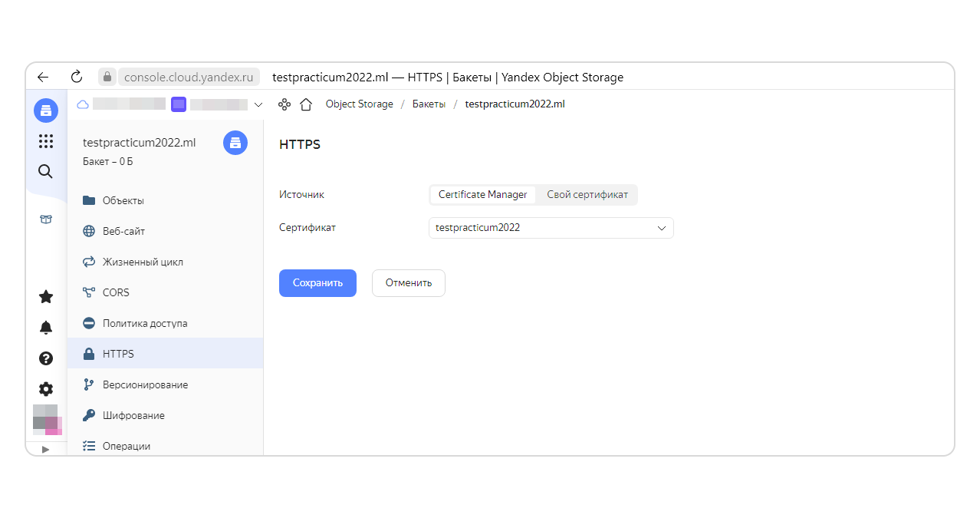
Task: Open notifications bell icon
Action: [46, 328]
